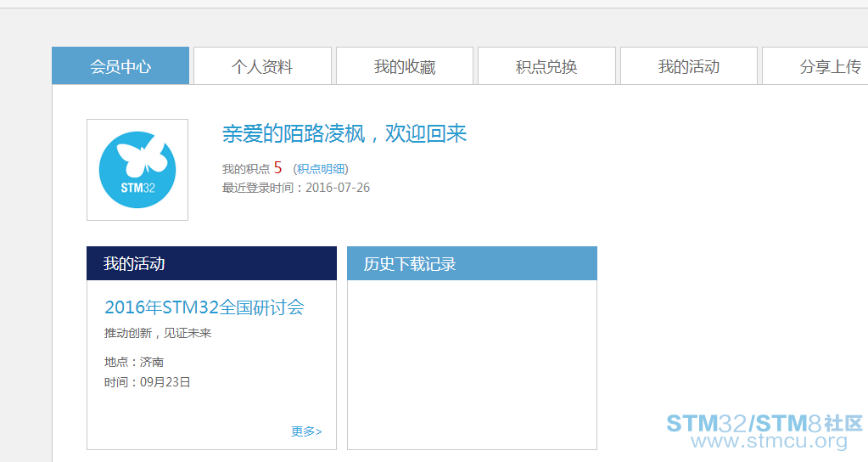
Task: Click the 我的积点 label
Action: tap(246, 169)
